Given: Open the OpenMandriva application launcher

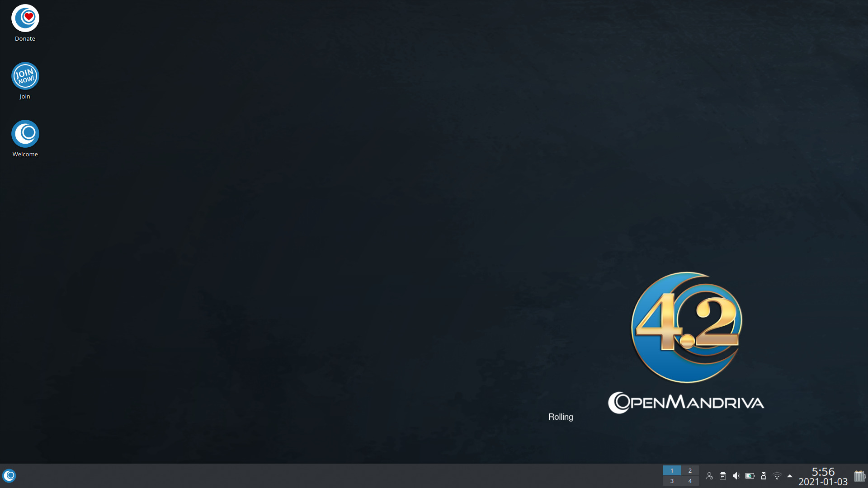Looking at the screenshot, I should [9, 475].
